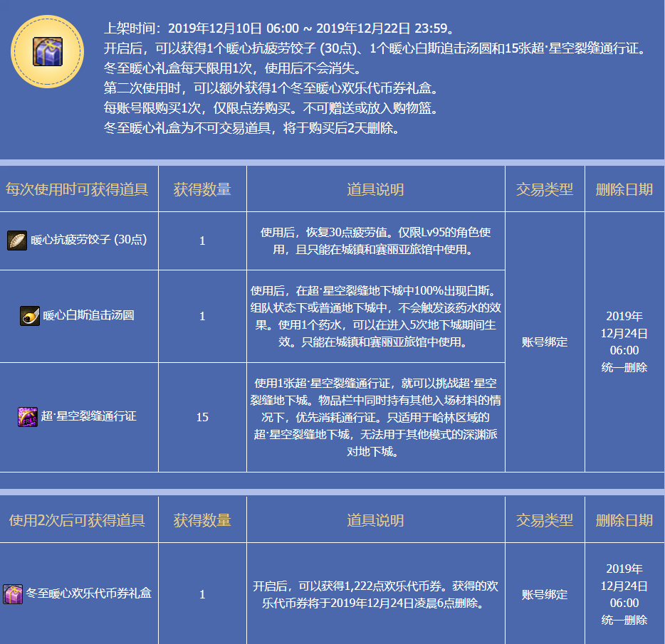Expand the 道具说明 column header

pyautogui.click(x=377, y=188)
